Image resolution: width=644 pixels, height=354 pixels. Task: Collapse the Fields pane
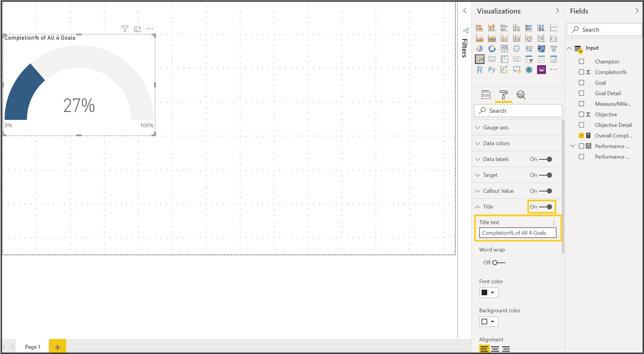(637, 11)
